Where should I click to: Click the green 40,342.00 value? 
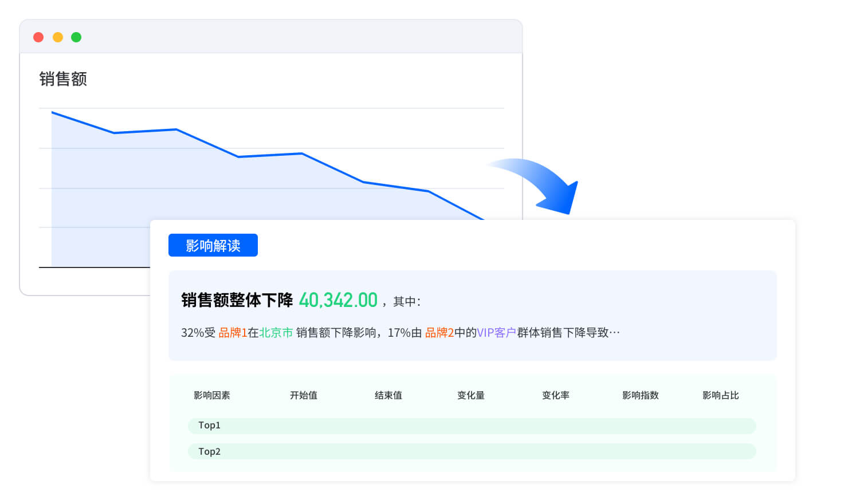(338, 300)
